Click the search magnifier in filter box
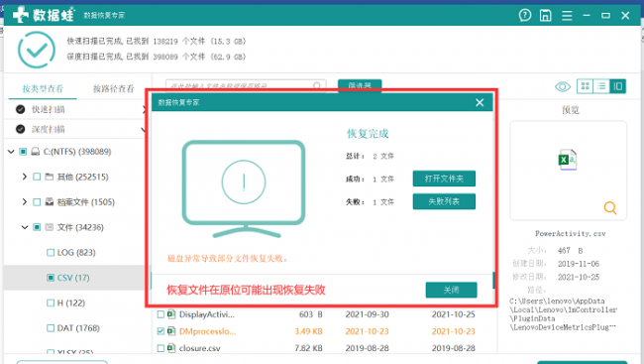Viewport: 644px width, 364px height. pyautogui.click(x=317, y=85)
